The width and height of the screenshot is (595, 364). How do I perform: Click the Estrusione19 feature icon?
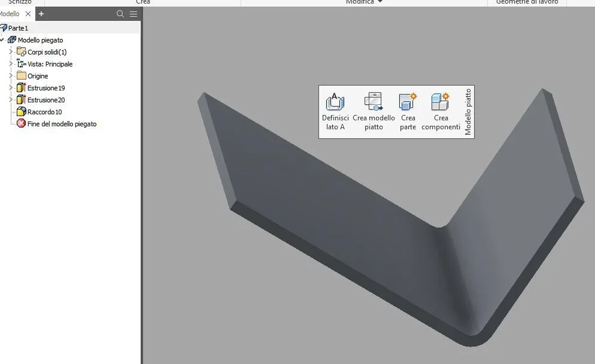22,87
